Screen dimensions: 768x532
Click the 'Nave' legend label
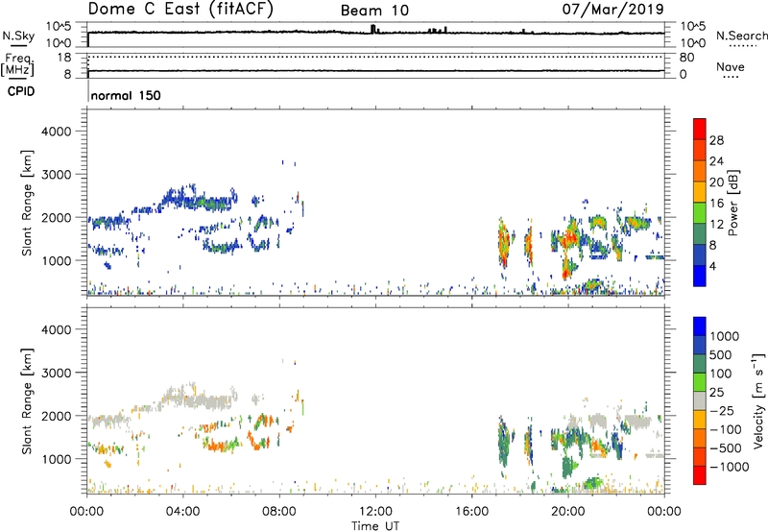(731, 66)
